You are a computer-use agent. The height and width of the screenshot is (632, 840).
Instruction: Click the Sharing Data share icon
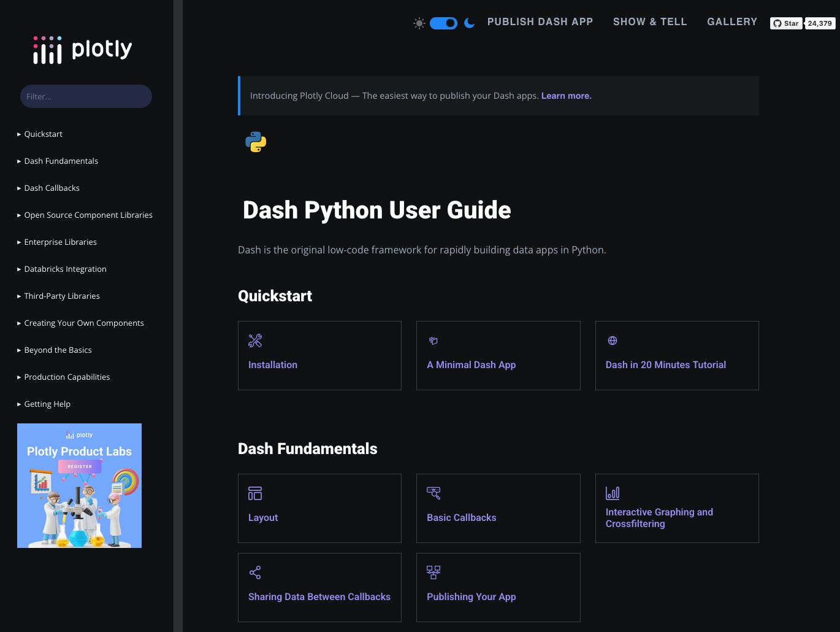255,572
